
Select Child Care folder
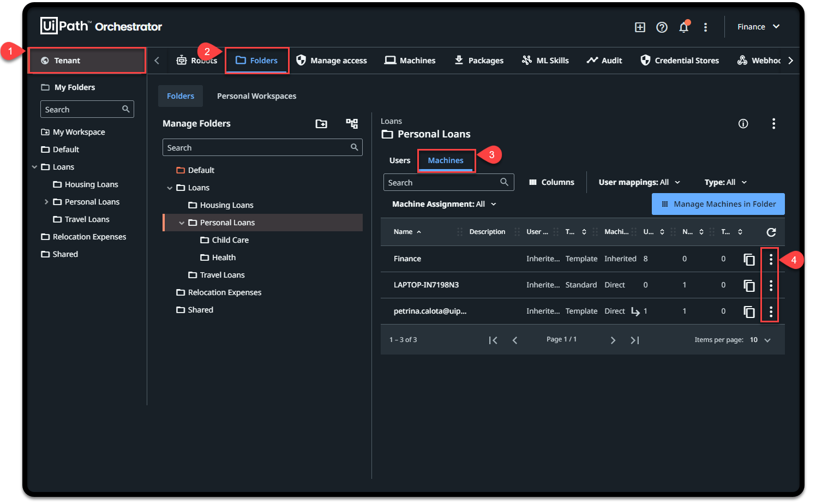[x=224, y=240]
